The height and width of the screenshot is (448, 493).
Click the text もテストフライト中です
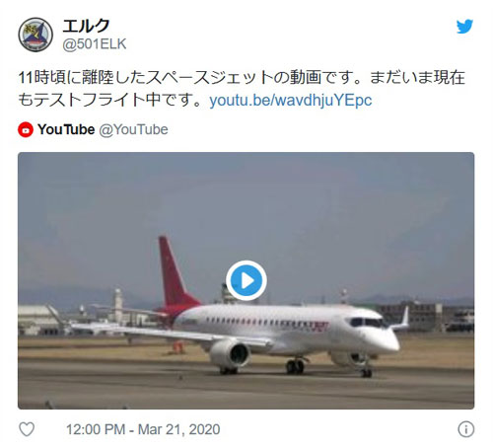[x=109, y=100]
